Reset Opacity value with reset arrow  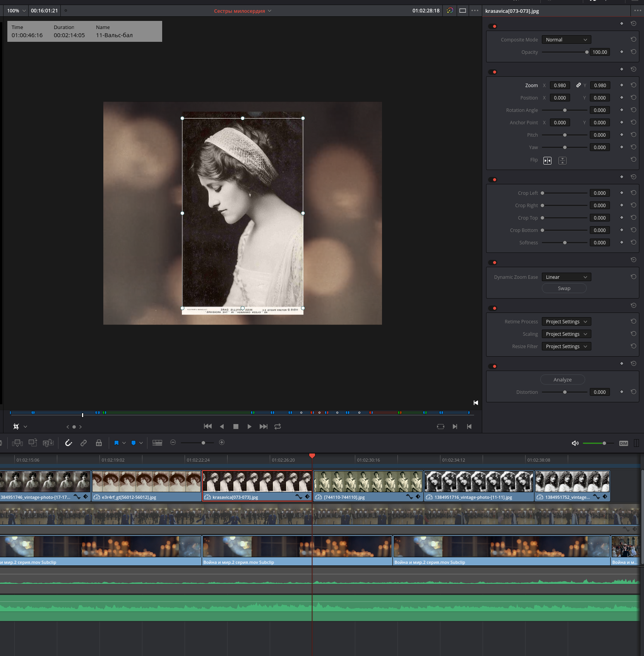pyautogui.click(x=633, y=52)
